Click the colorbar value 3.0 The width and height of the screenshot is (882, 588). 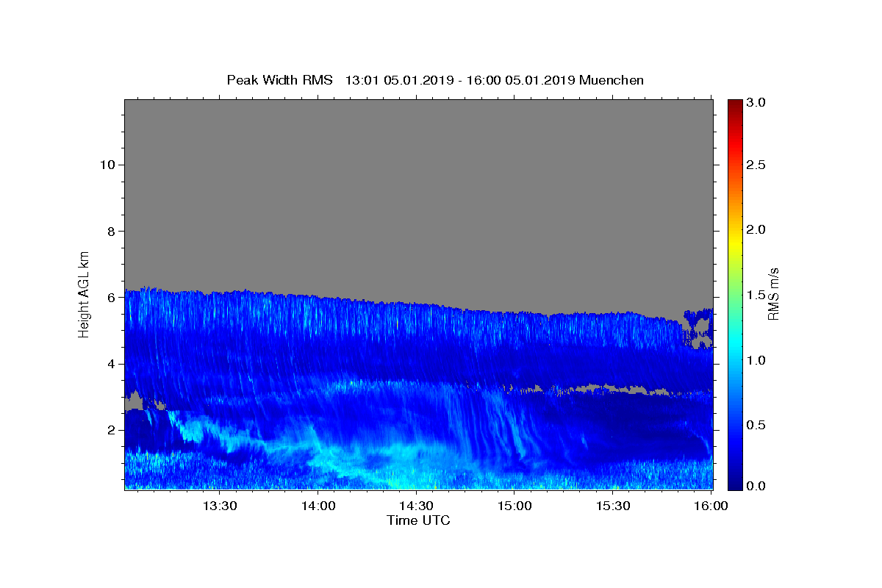[x=756, y=103]
